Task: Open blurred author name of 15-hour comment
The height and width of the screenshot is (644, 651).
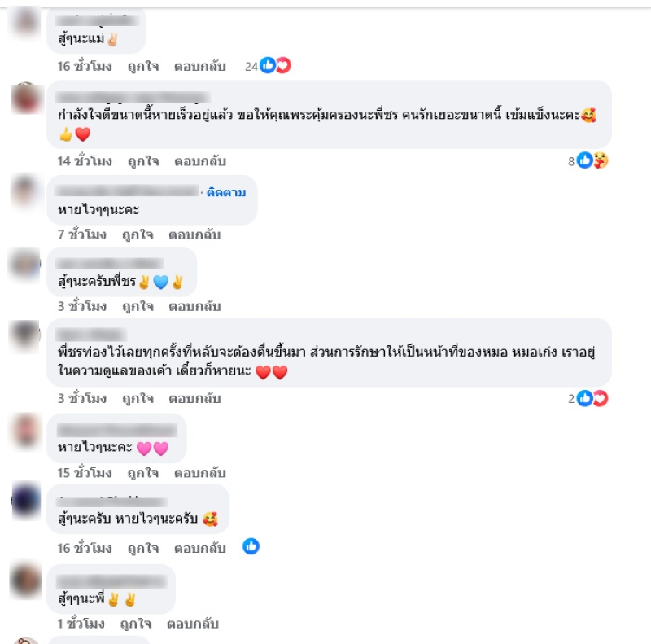Action: [x=117, y=430]
